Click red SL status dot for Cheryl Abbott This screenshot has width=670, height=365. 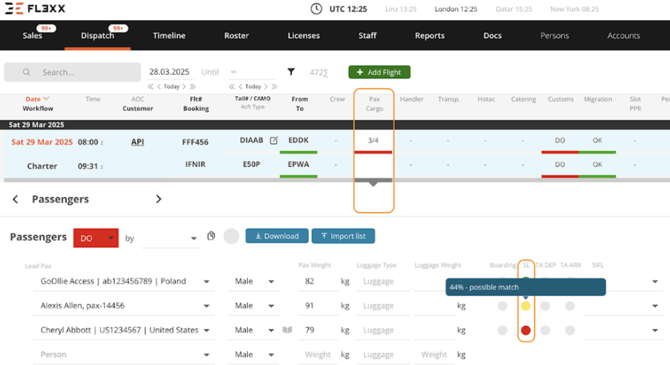click(x=526, y=330)
